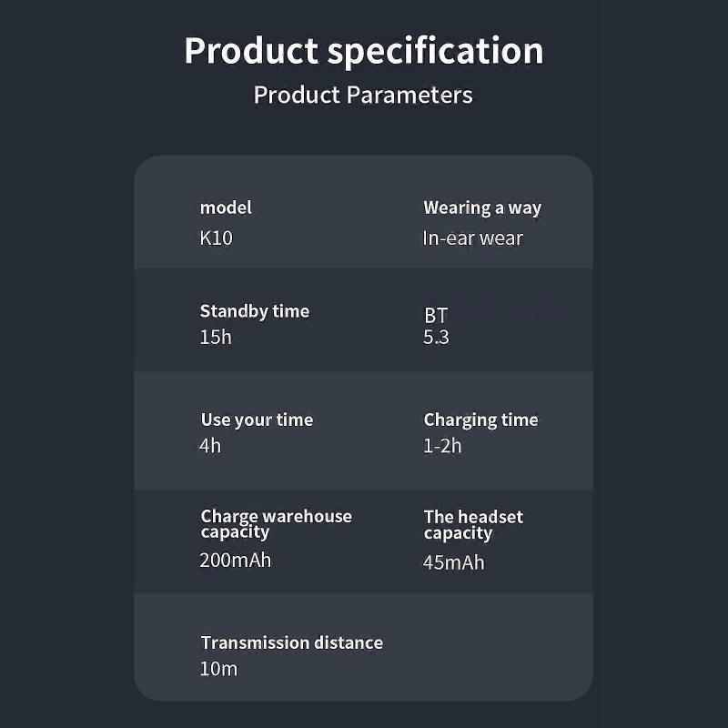Select the 5.3 Bluetooth version value
The image size is (728, 728).
point(436,337)
